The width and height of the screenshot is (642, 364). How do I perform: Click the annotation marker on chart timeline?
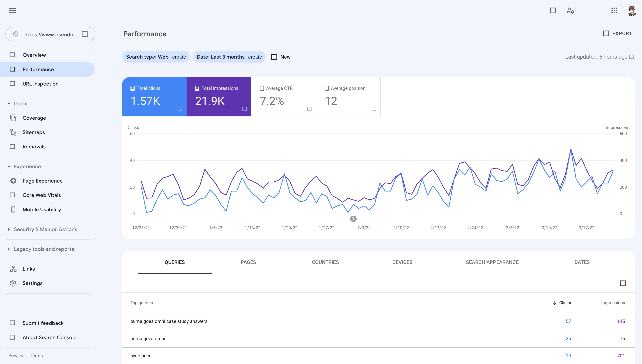tap(353, 219)
